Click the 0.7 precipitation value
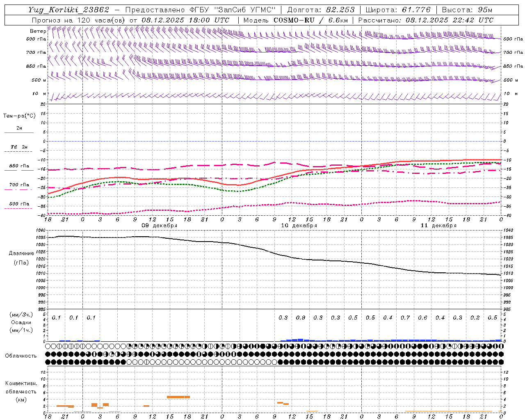525x420 pixels. [405, 317]
